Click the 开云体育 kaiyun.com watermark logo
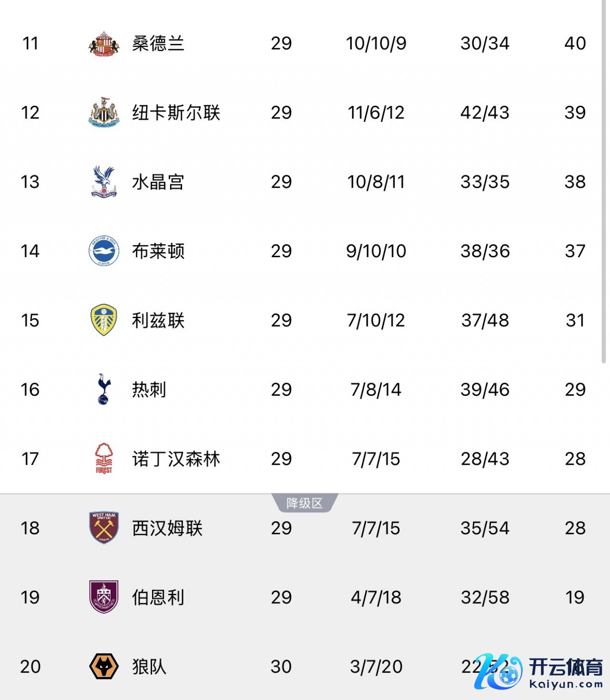 [539, 671]
